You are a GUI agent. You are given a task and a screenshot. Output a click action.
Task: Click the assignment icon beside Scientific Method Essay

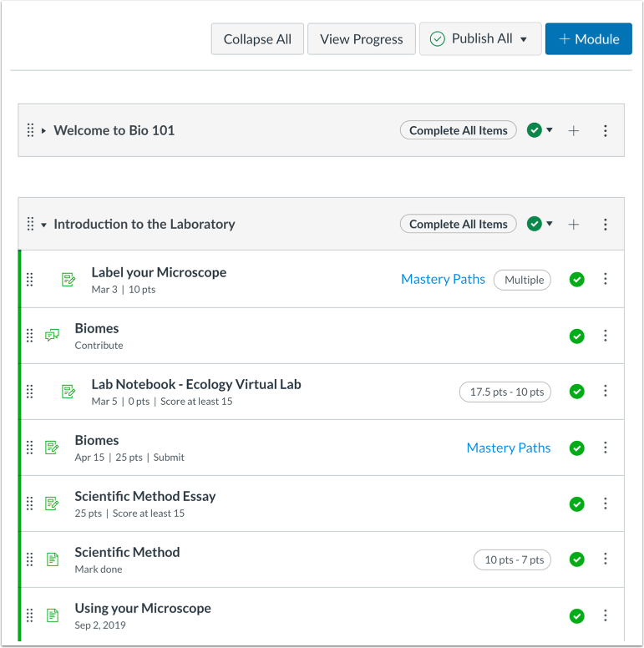(52, 504)
